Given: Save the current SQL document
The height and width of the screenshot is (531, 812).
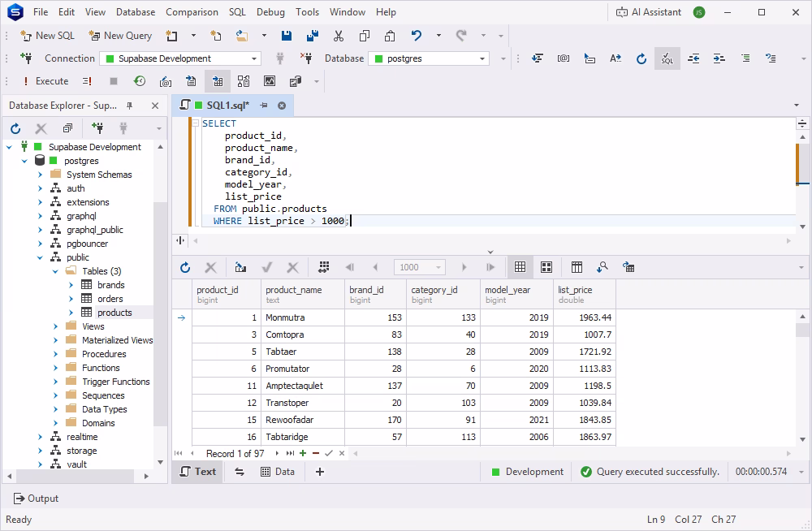Looking at the screenshot, I should pos(287,36).
